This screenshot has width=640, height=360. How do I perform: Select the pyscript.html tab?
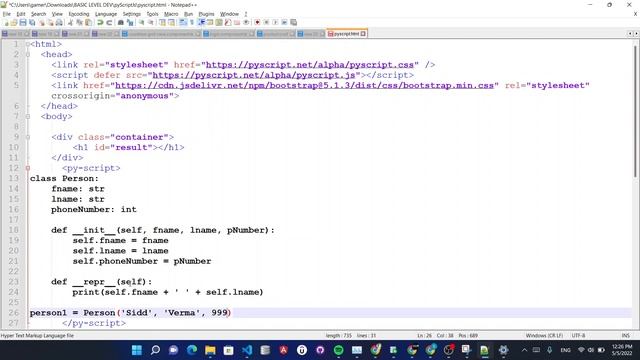click(346, 33)
